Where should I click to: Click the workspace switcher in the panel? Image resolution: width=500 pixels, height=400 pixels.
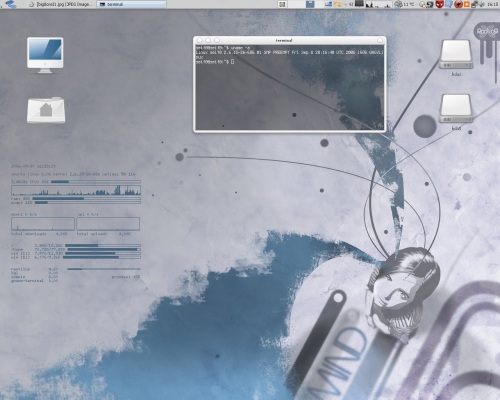point(283,4)
